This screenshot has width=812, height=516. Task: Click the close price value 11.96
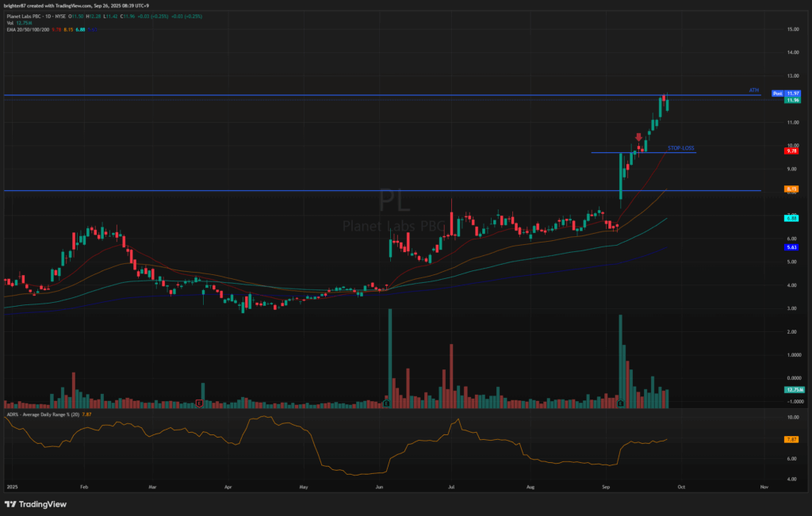128,17
